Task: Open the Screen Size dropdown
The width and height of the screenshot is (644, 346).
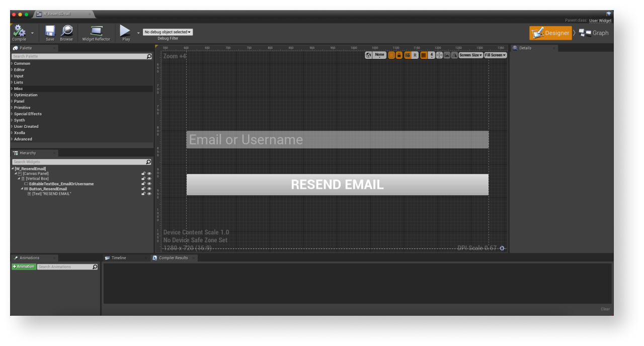Action: 470,55
